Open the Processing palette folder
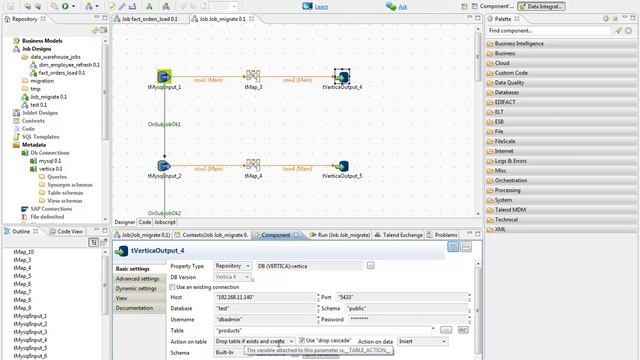Viewport: 640px width, 360px height. pyautogui.click(x=561, y=190)
